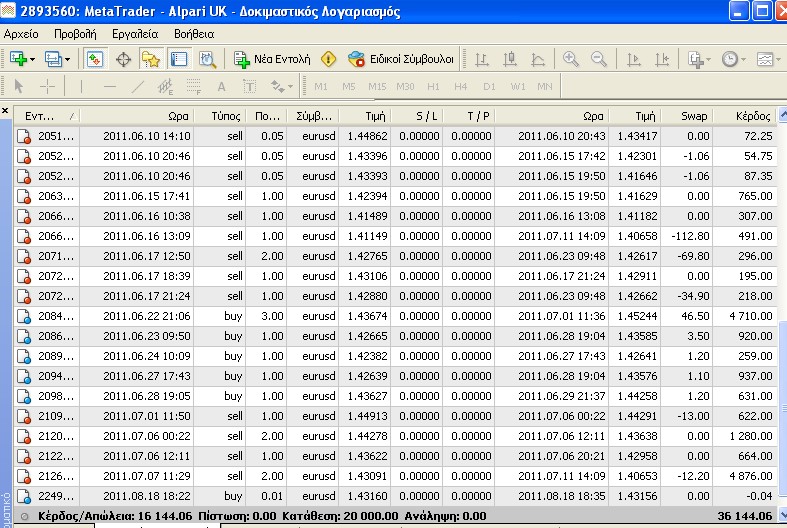Viewport: 787px width, 528px height.
Task: Toggle the Terminal window icon
Action: (179, 59)
